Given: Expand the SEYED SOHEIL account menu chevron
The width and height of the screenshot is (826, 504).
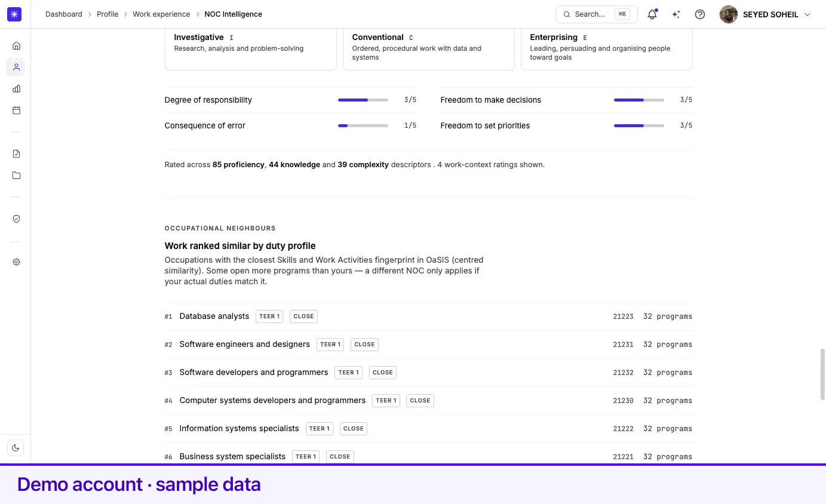Looking at the screenshot, I should point(807,14).
